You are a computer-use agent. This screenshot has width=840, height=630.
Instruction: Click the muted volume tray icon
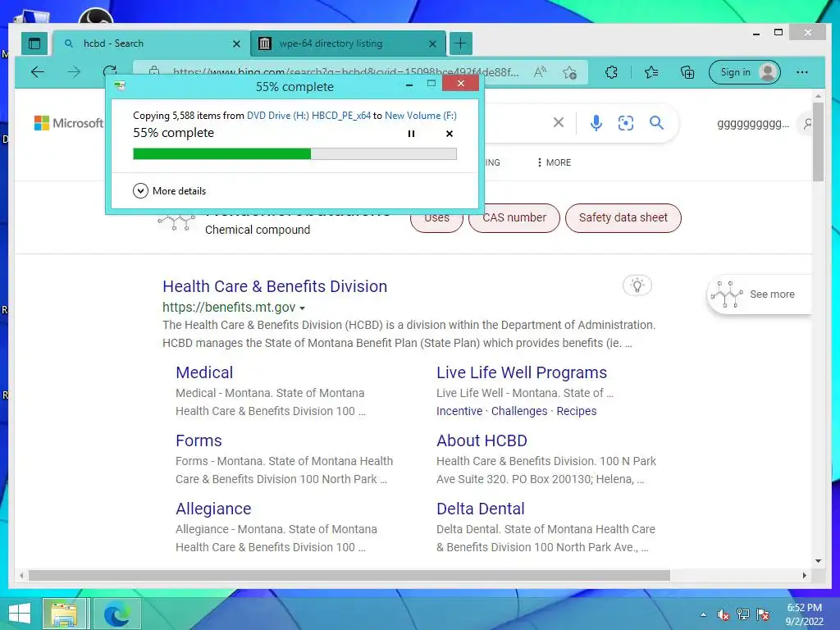pyautogui.click(x=724, y=615)
